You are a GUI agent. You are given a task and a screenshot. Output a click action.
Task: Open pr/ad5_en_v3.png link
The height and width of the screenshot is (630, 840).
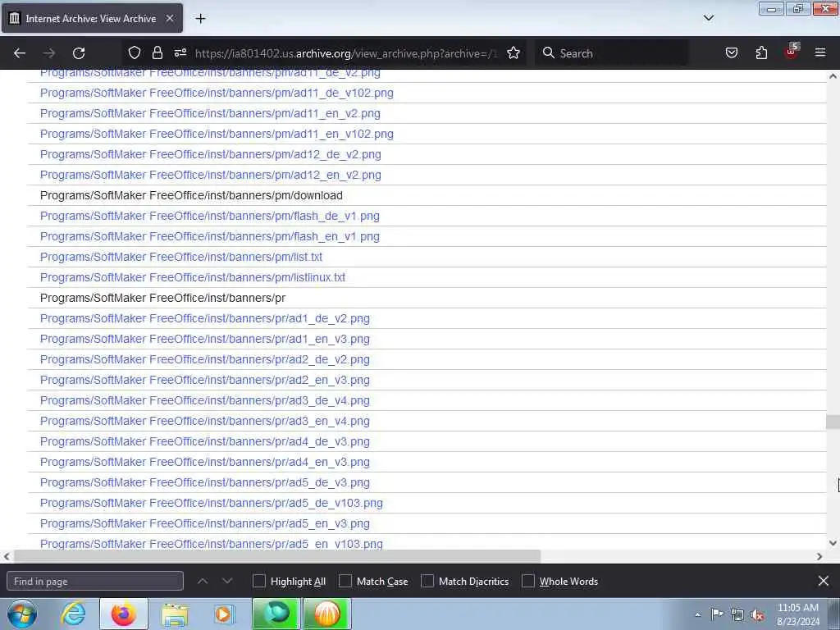coord(204,523)
